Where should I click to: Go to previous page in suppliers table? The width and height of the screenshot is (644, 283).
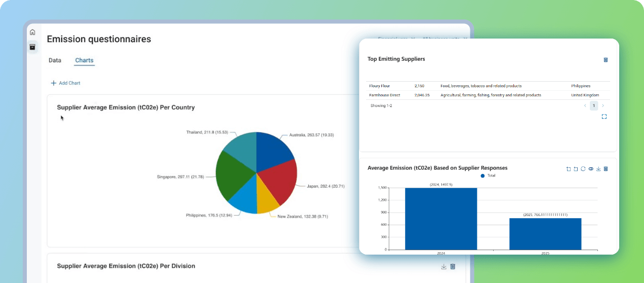point(585,105)
